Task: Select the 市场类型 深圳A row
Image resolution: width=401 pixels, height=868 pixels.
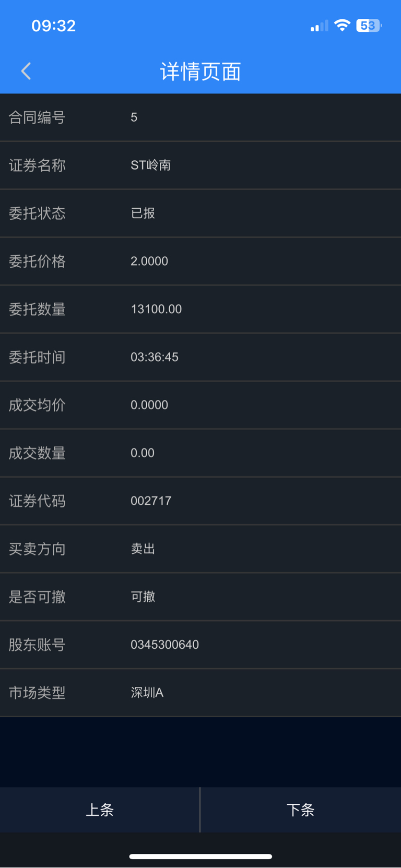Action: [200, 693]
